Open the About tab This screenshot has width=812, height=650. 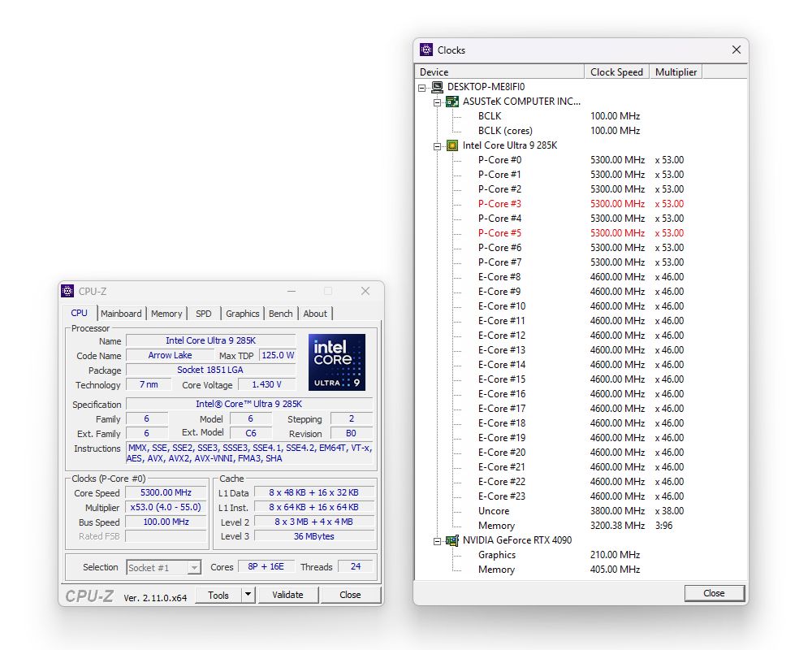pyautogui.click(x=315, y=314)
